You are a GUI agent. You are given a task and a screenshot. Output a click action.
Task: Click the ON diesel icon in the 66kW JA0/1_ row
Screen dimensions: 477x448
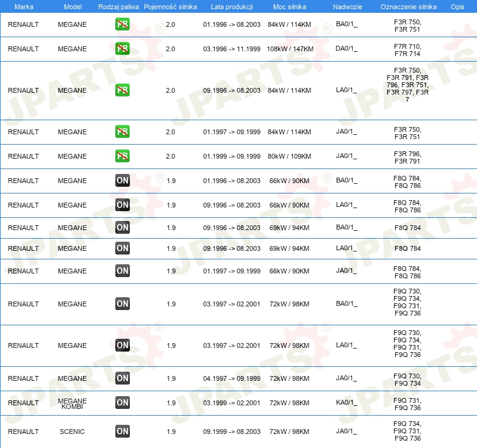[122, 271]
